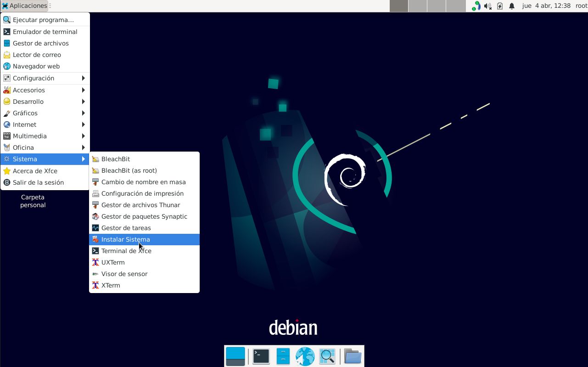Click the notification bell in top panel
The width and height of the screenshot is (588, 367).
(512, 6)
